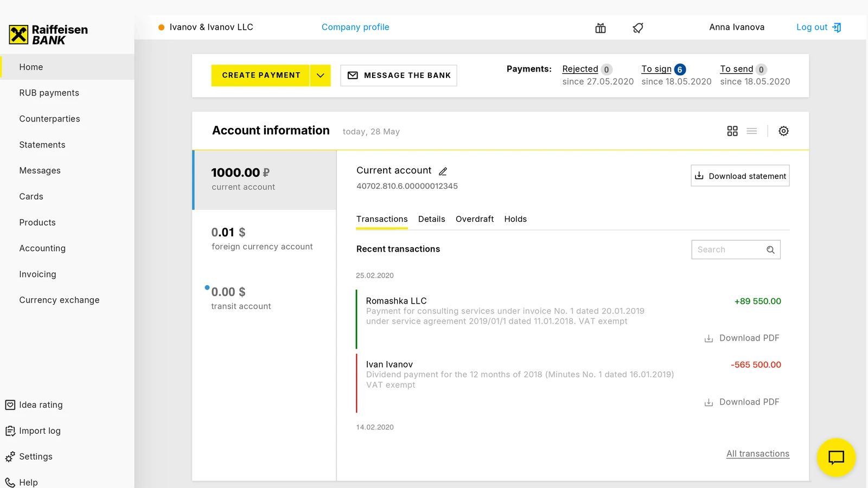Viewport: 868px width, 488px height.
Task: Click the +89 550.00 amount
Action: coord(757,301)
